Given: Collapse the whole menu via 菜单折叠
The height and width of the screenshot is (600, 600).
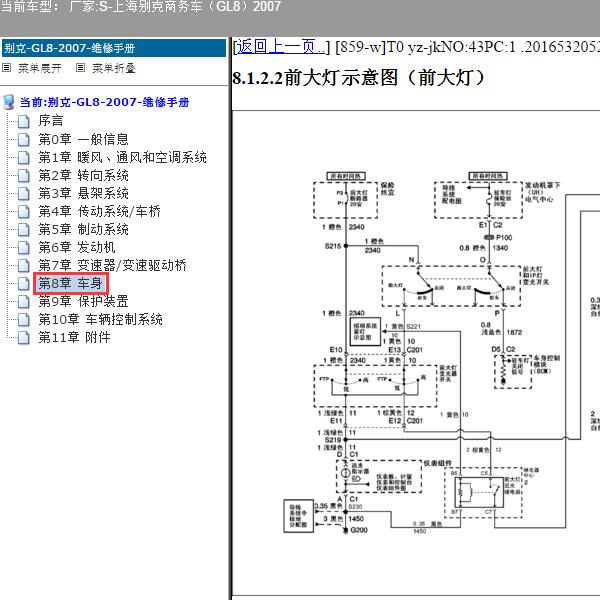Looking at the screenshot, I should [114, 68].
